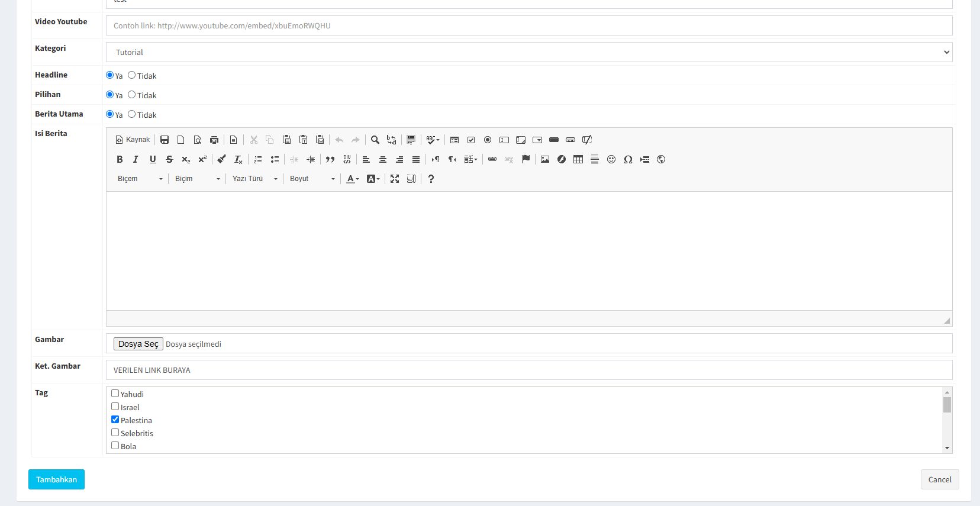The width and height of the screenshot is (980, 506).
Task: Click the Kaynak source button
Action: coord(133,140)
